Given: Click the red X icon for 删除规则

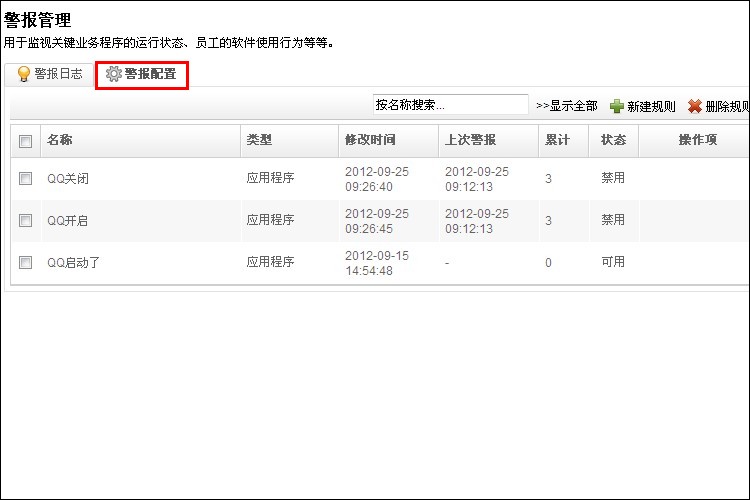Looking at the screenshot, I should click(x=695, y=106).
